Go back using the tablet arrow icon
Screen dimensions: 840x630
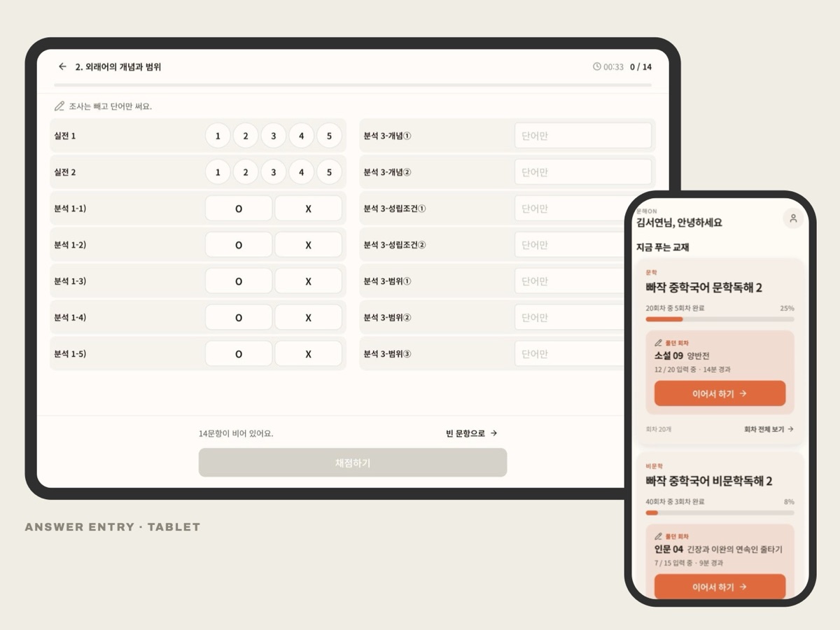62,66
